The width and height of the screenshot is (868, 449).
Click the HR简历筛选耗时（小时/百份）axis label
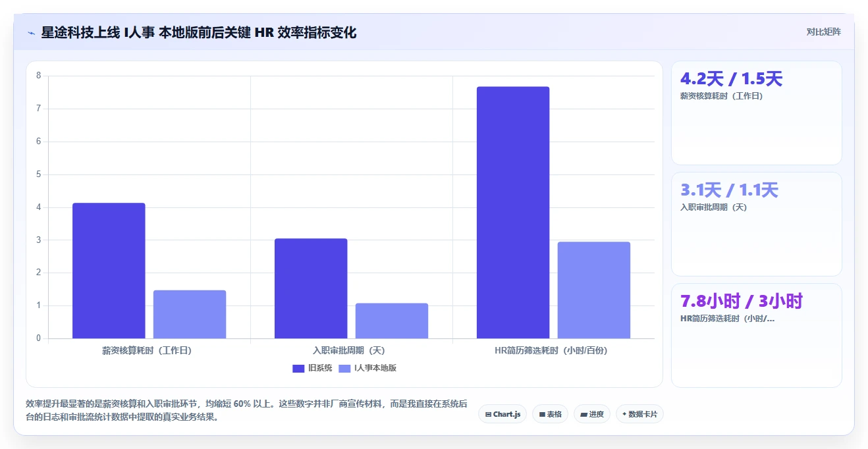(x=551, y=351)
